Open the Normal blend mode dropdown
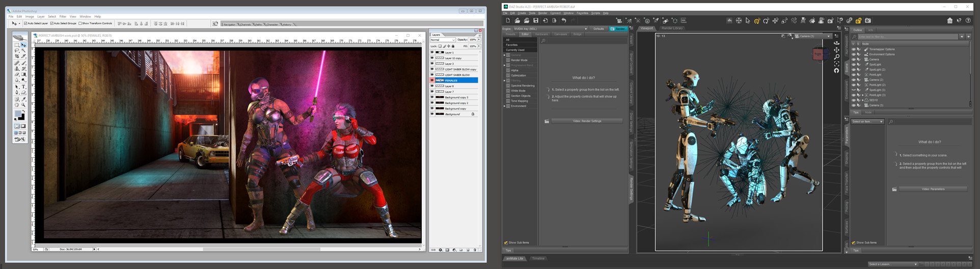 pyautogui.click(x=443, y=40)
